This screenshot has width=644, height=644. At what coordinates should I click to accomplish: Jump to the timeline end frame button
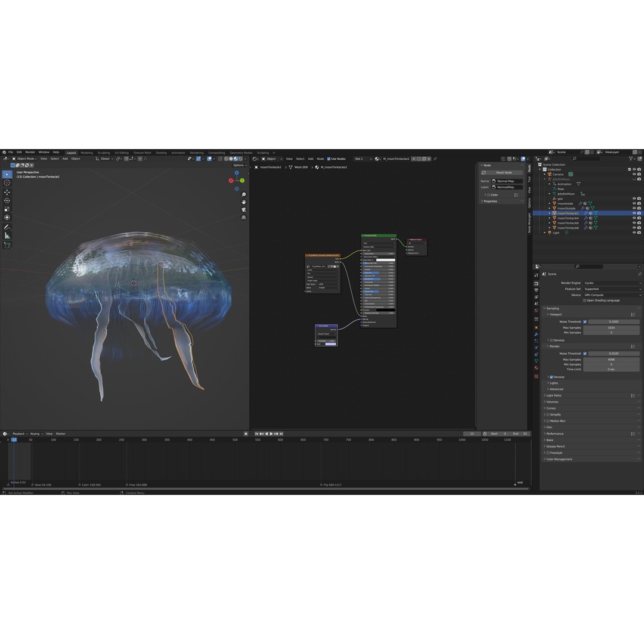[x=281, y=434]
